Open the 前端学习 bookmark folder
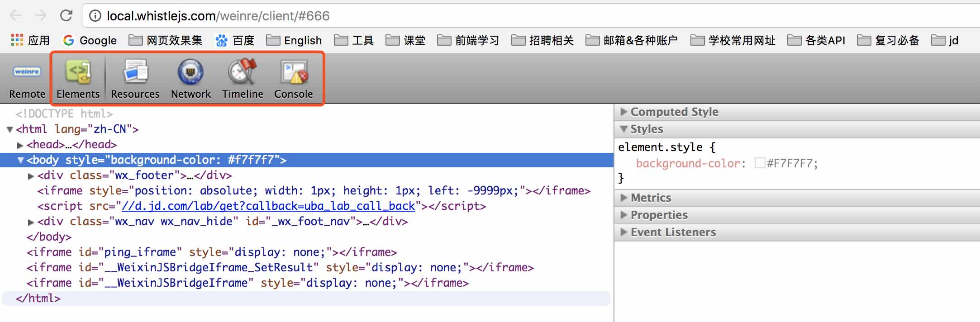The image size is (980, 322). pos(468,40)
